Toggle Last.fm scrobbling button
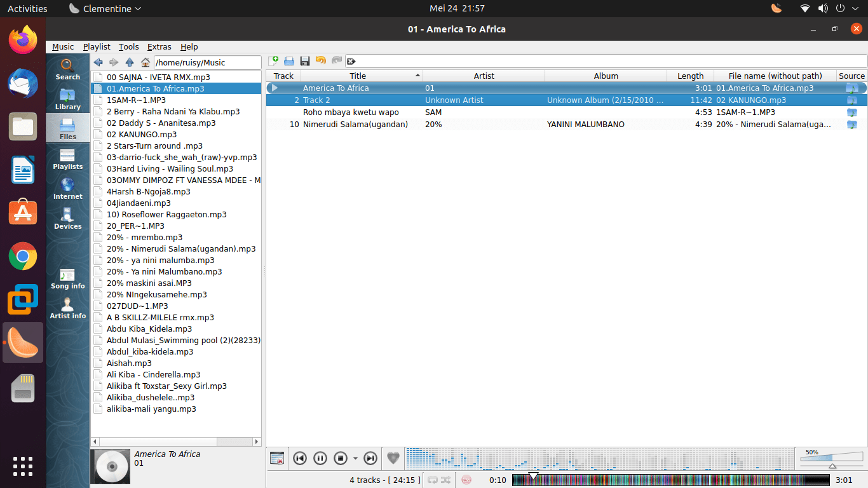Viewport: 868px width, 488px height. (466, 480)
